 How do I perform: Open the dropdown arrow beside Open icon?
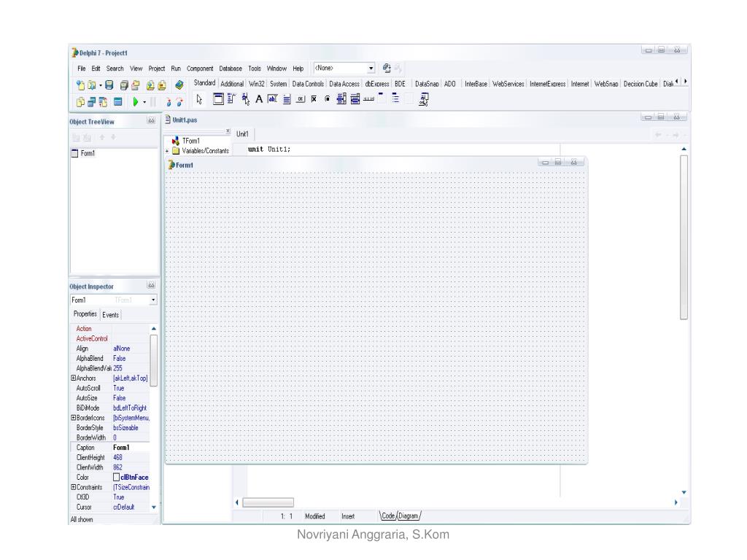[x=101, y=86]
